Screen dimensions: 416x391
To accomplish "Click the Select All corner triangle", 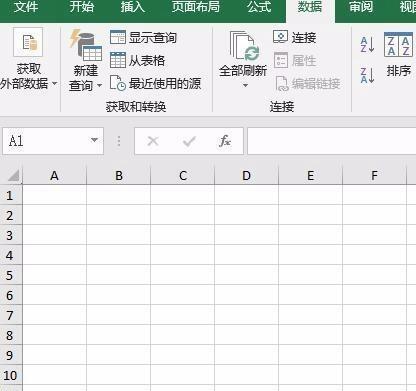I will [13, 175].
